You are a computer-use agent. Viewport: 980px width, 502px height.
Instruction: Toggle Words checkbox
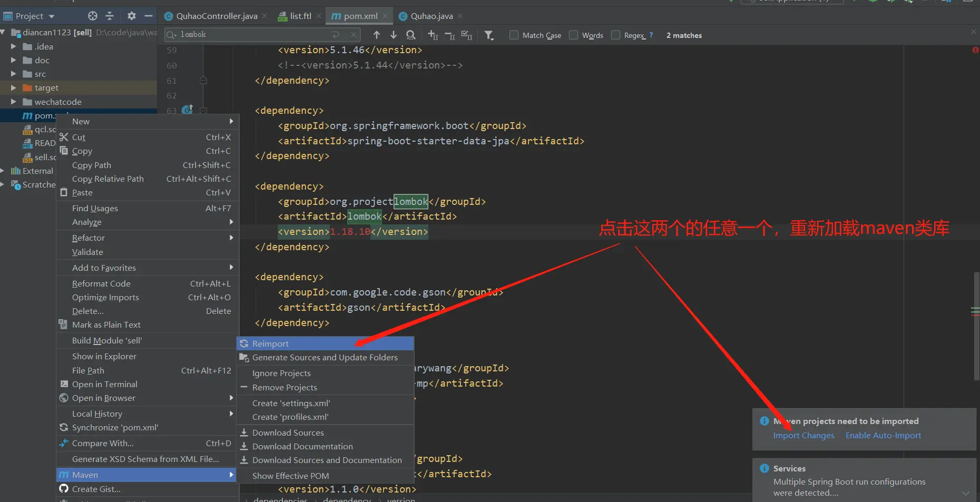(x=573, y=35)
